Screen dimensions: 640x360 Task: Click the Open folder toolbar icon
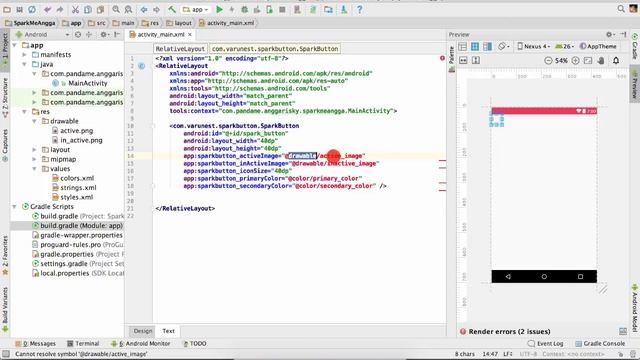(x=7, y=9)
